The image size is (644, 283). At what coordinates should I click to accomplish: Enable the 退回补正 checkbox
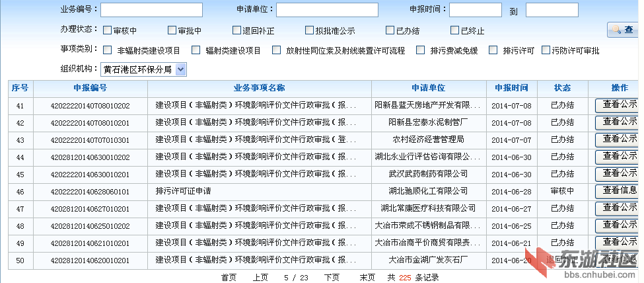[236, 30]
